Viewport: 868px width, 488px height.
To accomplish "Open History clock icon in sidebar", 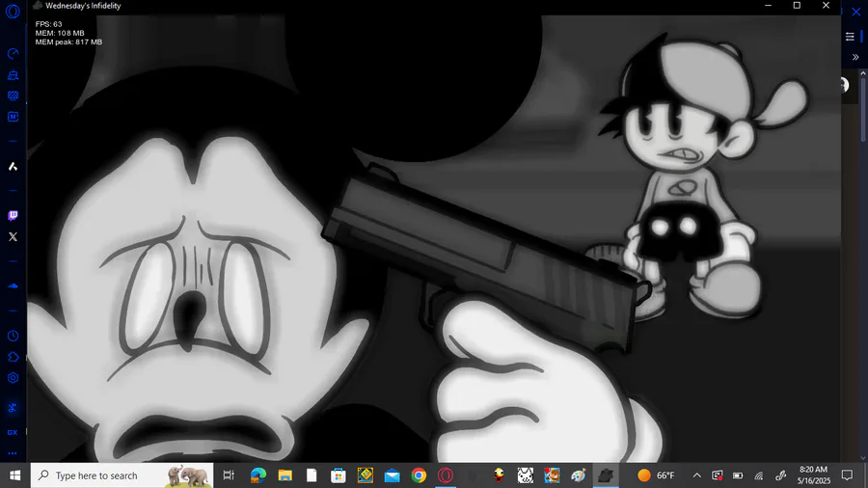I will tap(13, 336).
